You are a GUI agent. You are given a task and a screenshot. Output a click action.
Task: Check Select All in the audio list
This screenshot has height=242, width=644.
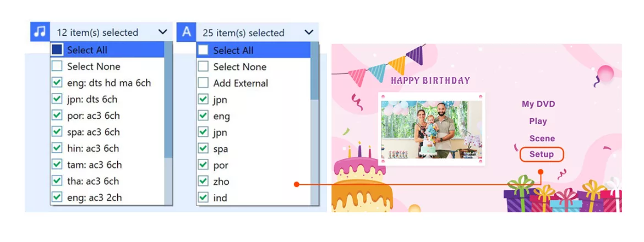pyautogui.click(x=57, y=50)
